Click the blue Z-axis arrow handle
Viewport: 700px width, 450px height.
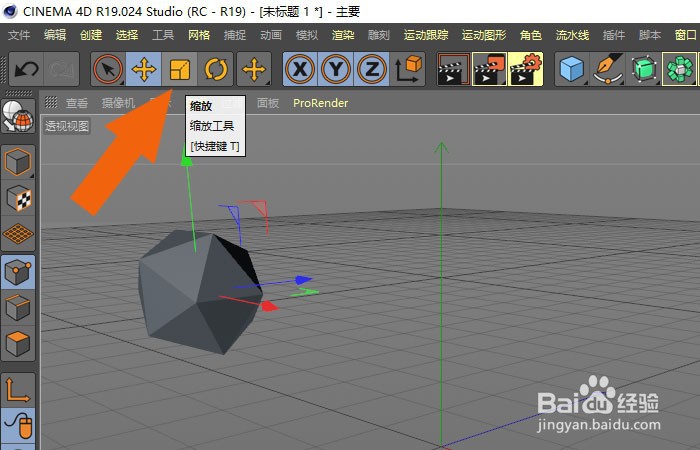tap(304, 280)
